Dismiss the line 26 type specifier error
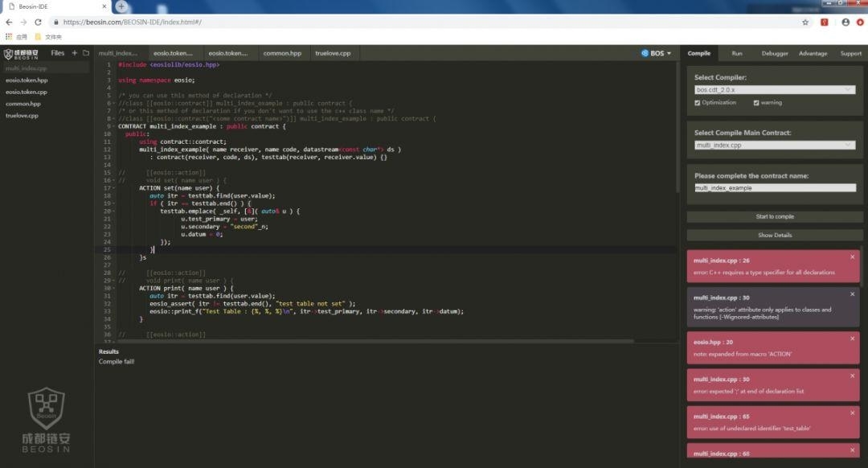 point(853,257)
